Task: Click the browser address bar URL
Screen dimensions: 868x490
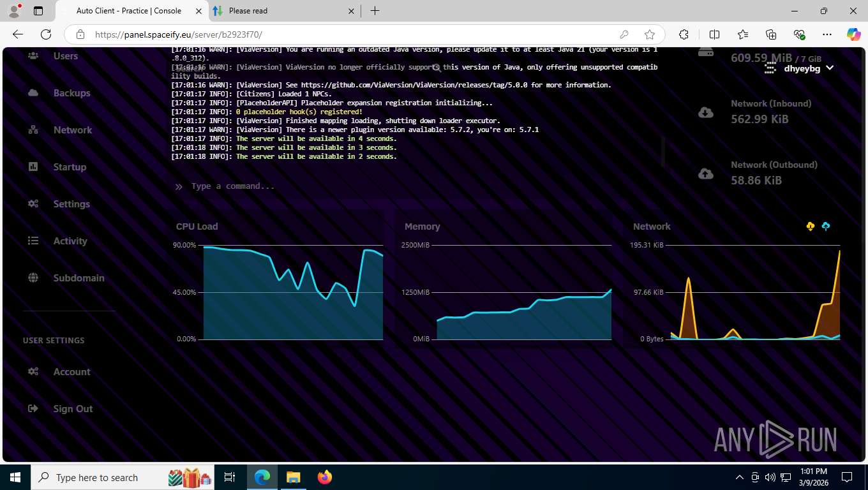Action: tap(179, 34)
